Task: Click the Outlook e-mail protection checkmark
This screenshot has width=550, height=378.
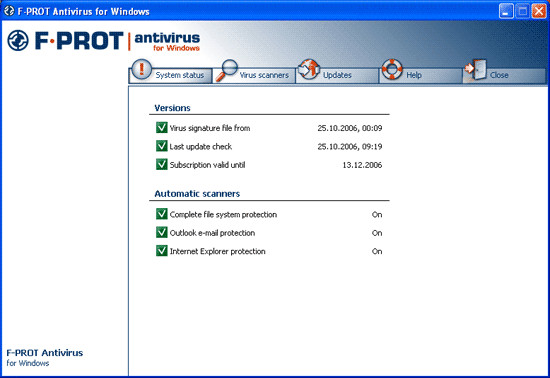Action: [x=162, y=232]
